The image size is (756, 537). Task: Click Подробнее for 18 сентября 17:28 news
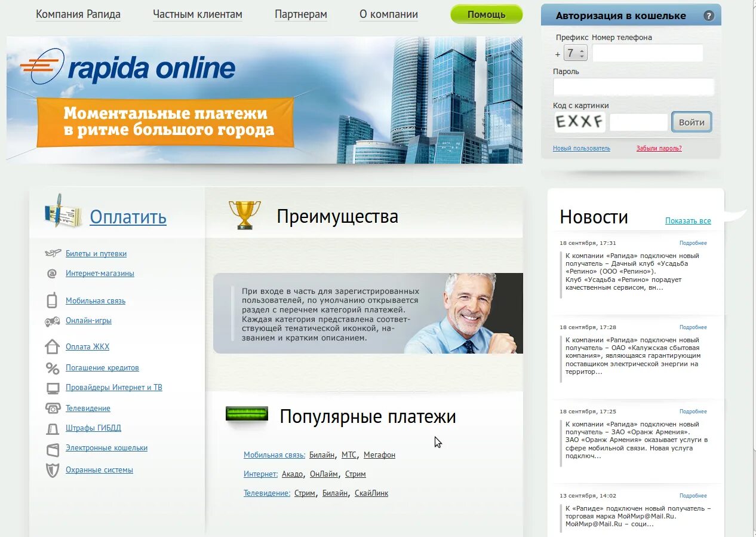point(693,327)
